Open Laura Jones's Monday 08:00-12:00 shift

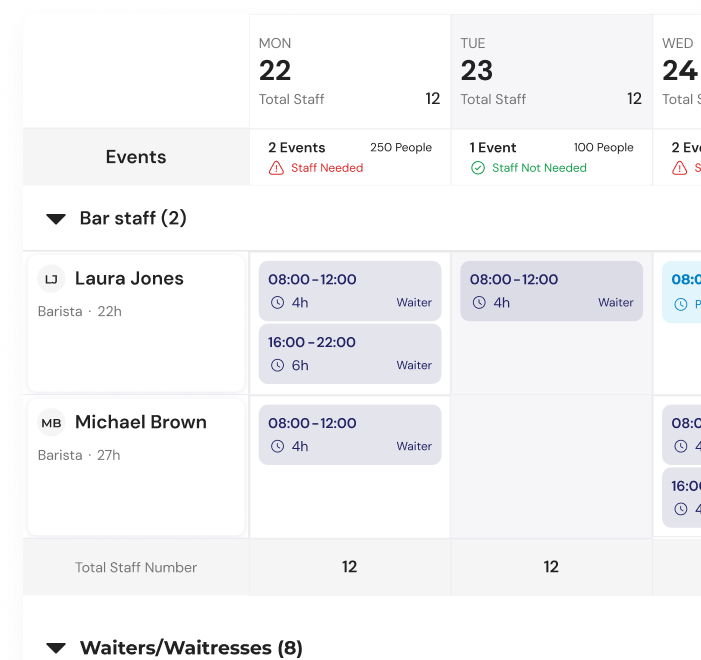350,291
